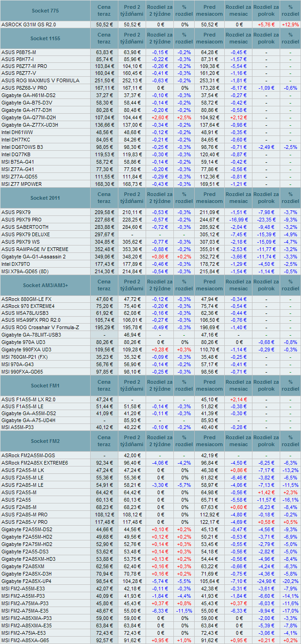Click the Socket 2011 section header
Image resolution: width=301 pixels, height=644 pixels.
click(45, 198)
